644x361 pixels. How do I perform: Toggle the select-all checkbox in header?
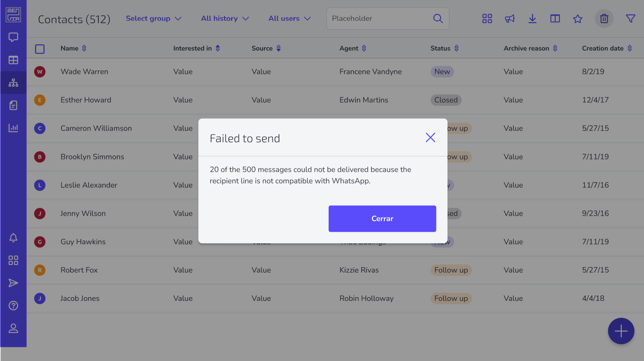pyautogui.click(x=40, y=49)
